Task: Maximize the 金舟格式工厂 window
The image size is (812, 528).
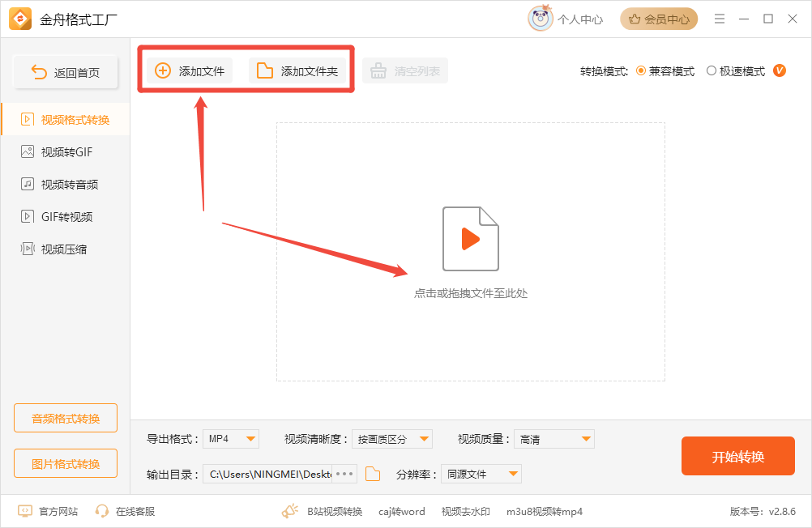Action: pos(768,19)
